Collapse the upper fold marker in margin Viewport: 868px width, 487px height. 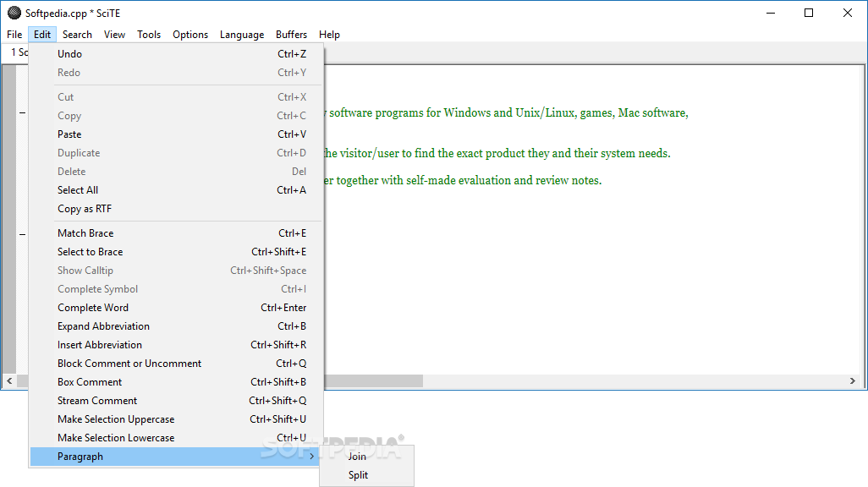pyautogui.click(x=22, y=113)
